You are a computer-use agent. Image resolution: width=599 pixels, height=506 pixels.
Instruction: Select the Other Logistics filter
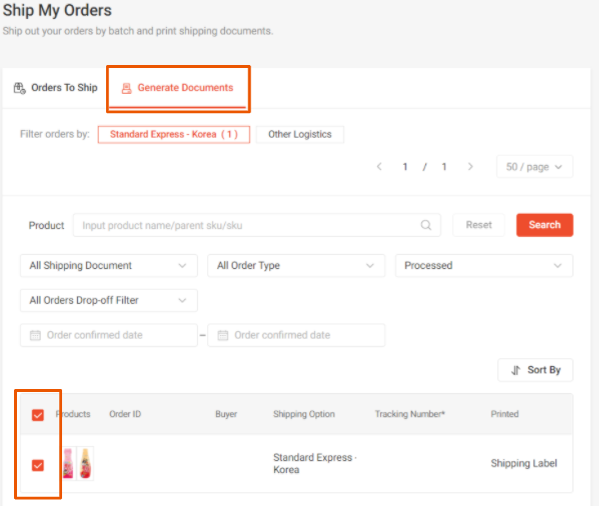[x=300, y=134]
